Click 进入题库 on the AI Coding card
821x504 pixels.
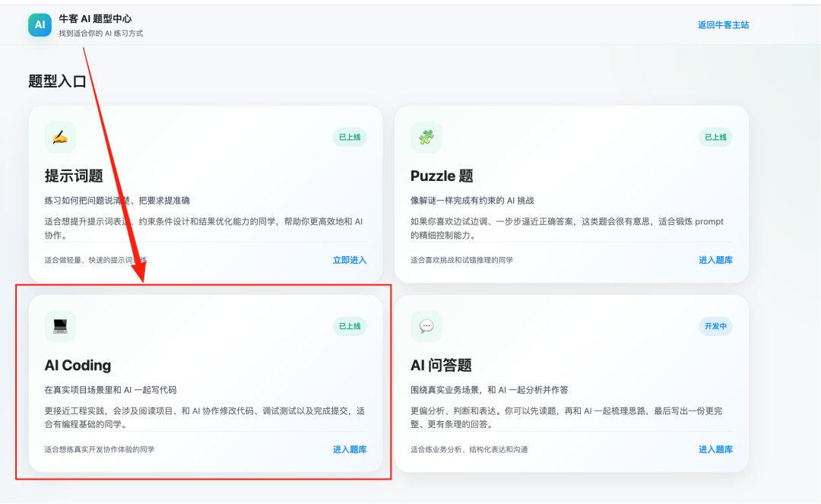(x=350, y=449)
